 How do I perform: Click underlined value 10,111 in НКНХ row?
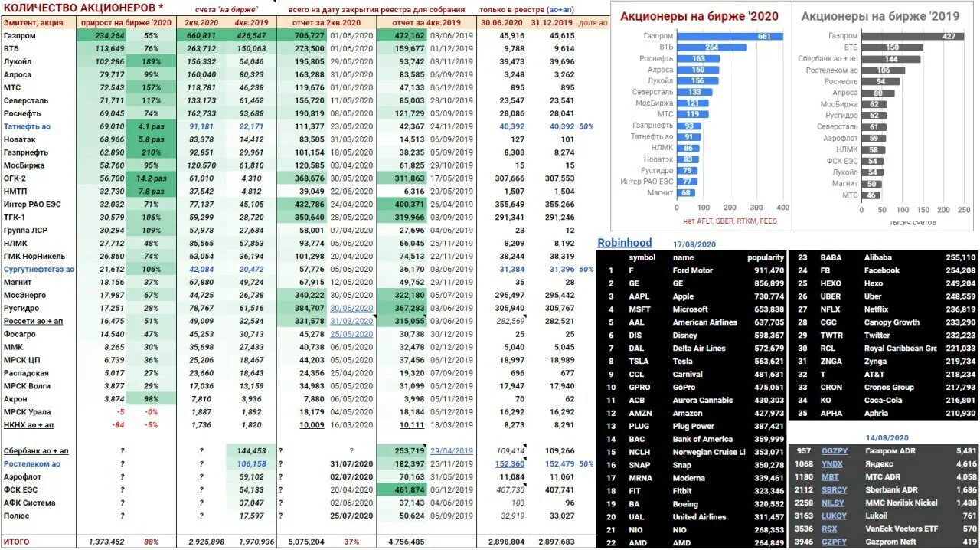(412, 425)
